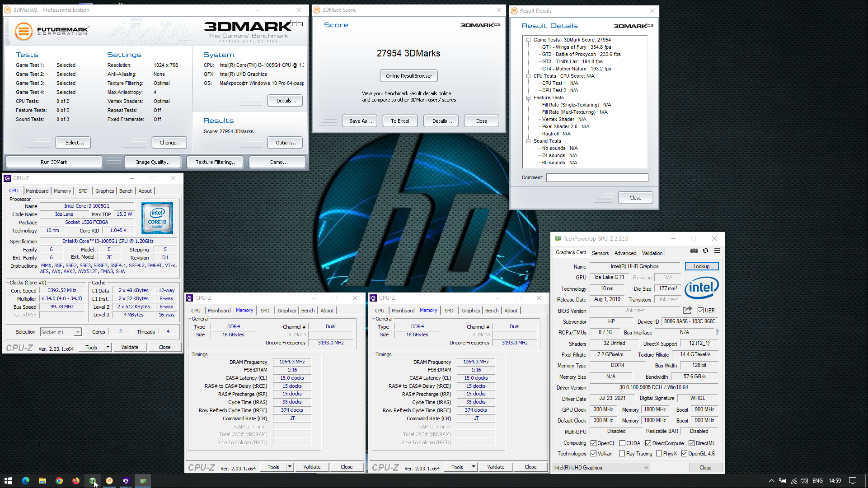Click the Intel Core i3 logo in CPU-Z

[x=157, y=218]
